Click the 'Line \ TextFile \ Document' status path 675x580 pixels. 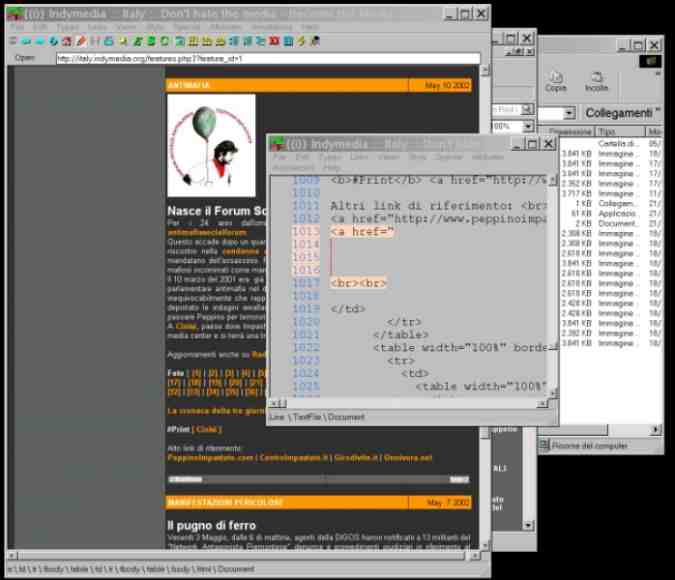(316, 417)
